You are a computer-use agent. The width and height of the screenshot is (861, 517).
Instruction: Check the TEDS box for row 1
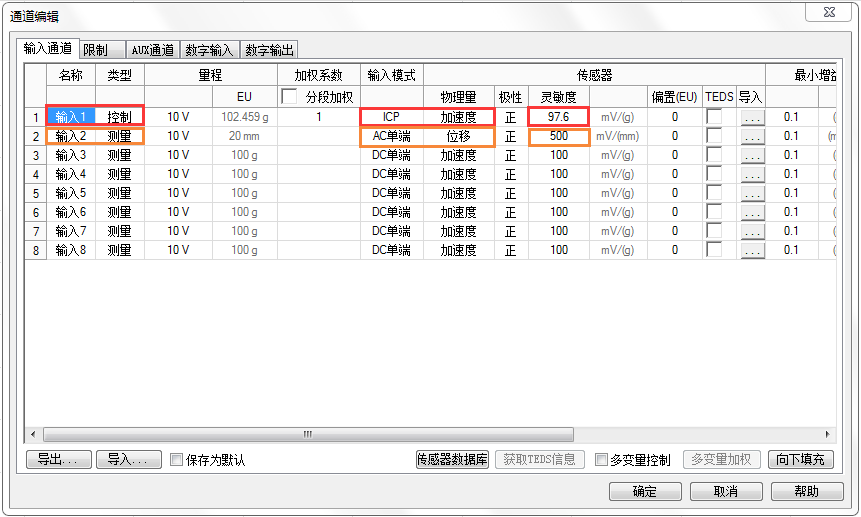click(714, 116)
